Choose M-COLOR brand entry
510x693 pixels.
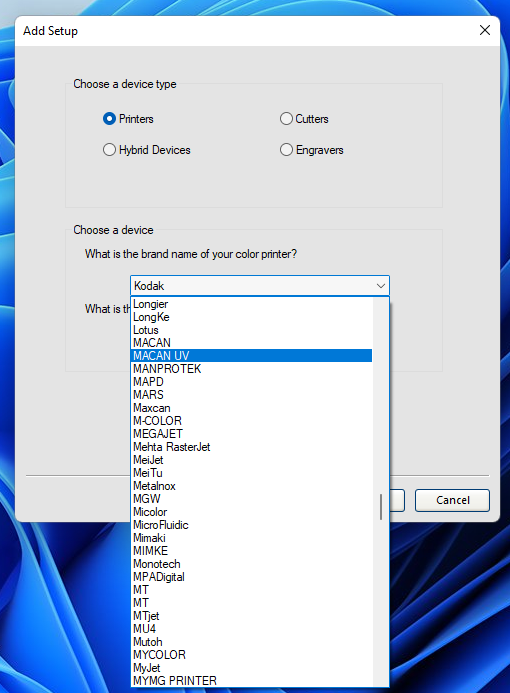click(x=251, y=421)
